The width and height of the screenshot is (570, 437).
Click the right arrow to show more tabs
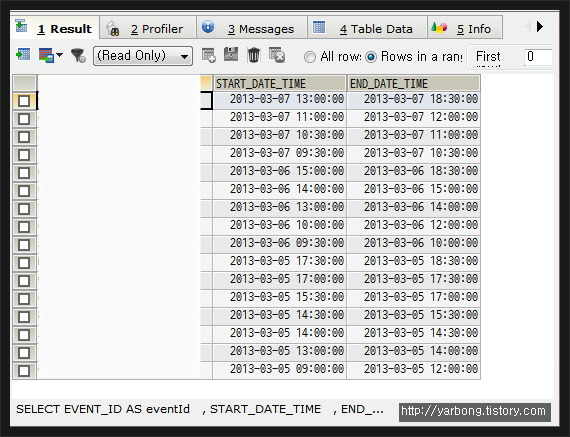[540, 27]
